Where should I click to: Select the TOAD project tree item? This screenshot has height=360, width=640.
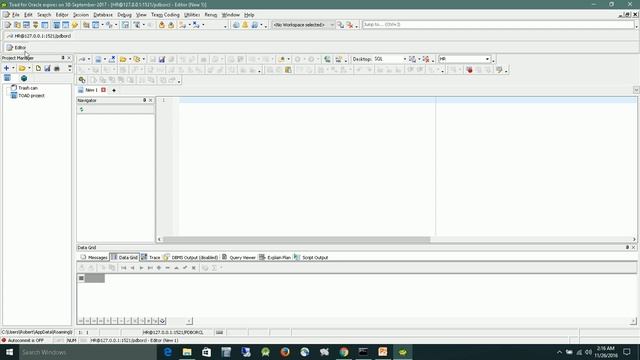tap(28, 96)
